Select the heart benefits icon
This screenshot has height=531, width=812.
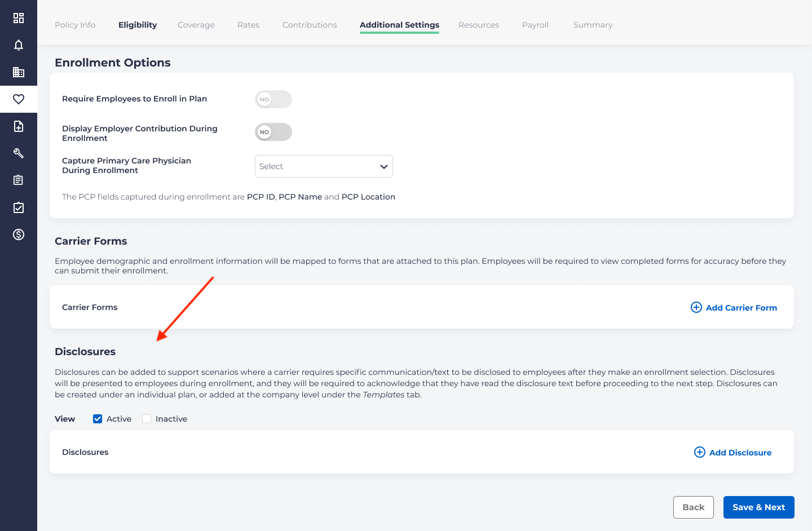tap(19, 99)
